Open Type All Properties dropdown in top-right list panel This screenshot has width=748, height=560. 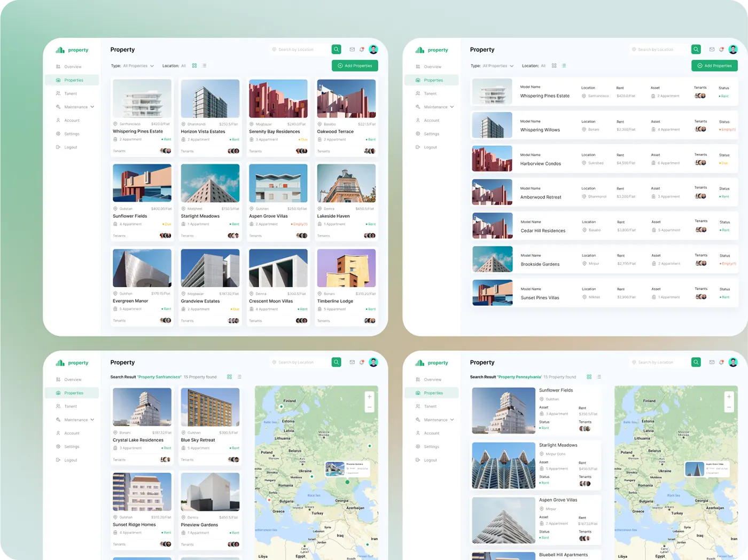point(498,66)
